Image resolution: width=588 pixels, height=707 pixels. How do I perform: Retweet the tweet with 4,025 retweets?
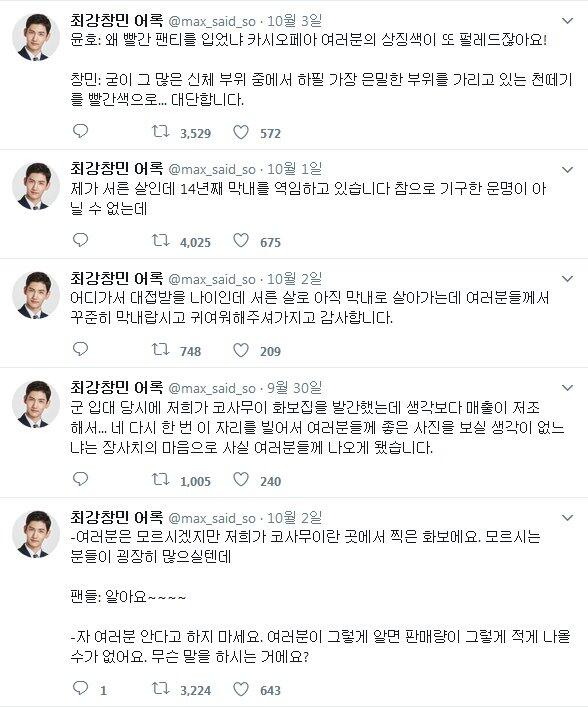(x=160, y=241)
